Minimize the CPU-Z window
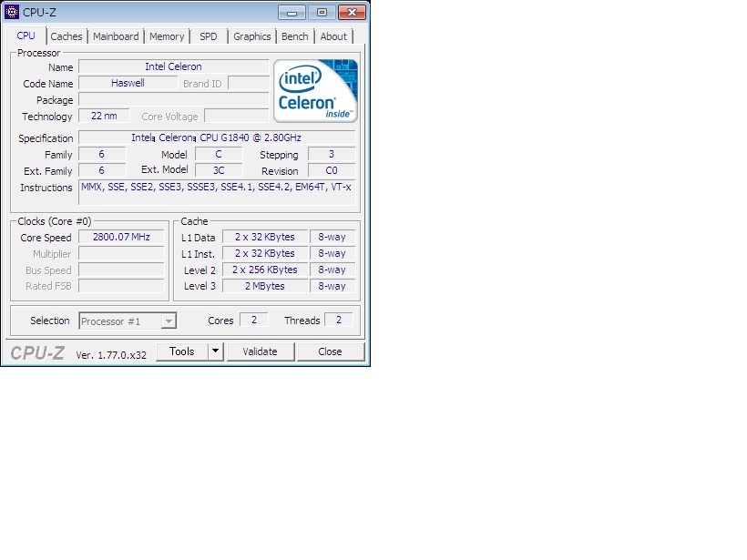 click(292, 13)
